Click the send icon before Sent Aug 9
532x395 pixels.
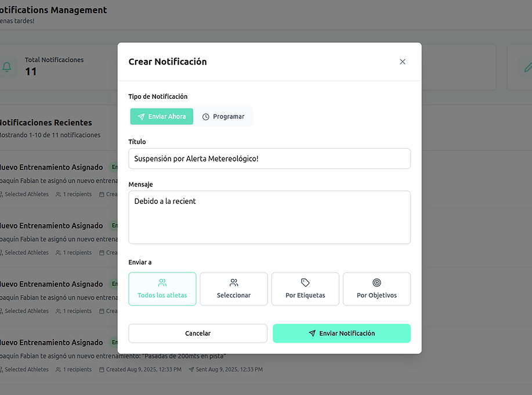[x=191, y=369]
